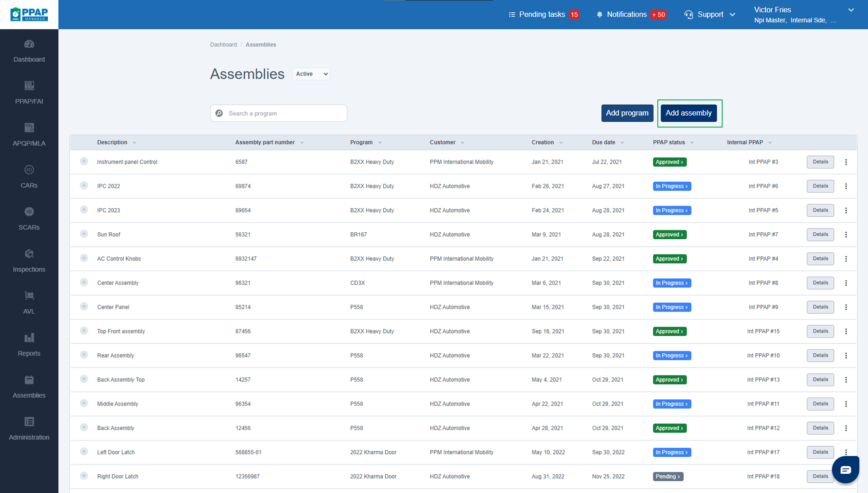
Task: Open the CARs sidebar icon
Action: coord(29,170)
